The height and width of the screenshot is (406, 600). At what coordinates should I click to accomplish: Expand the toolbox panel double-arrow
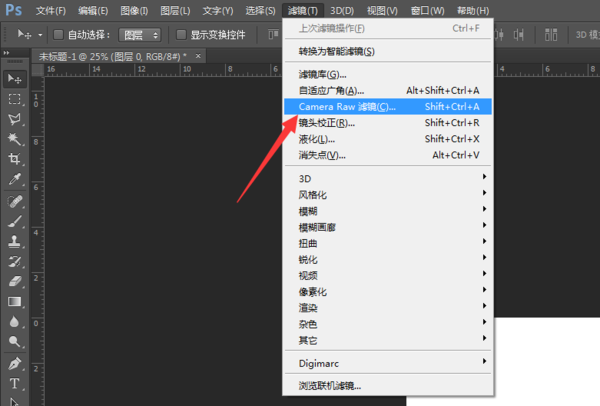pyautogui.click(x=6, y=53)
